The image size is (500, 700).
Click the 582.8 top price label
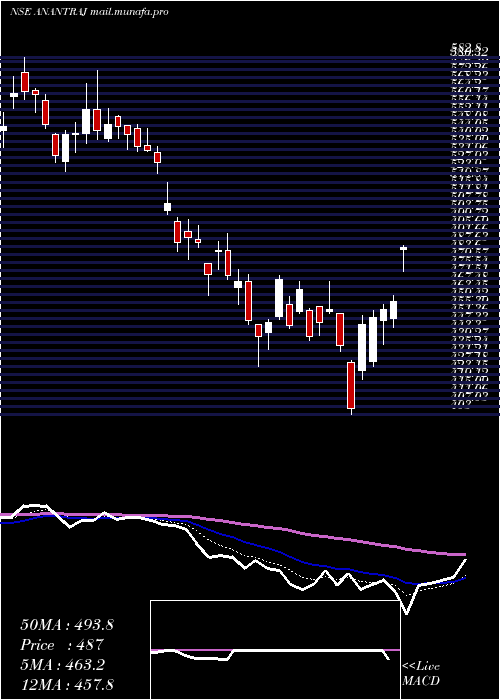pos(466,46)
